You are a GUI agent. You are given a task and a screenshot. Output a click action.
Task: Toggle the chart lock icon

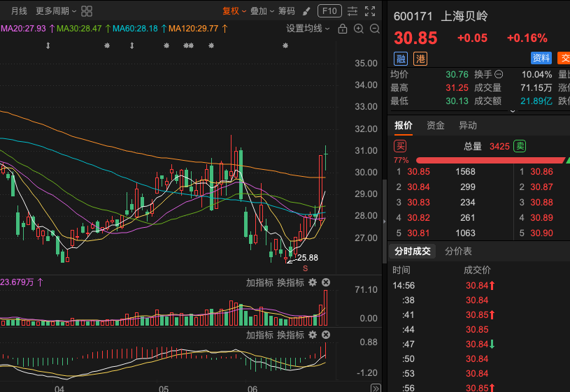tap(343, 29)
